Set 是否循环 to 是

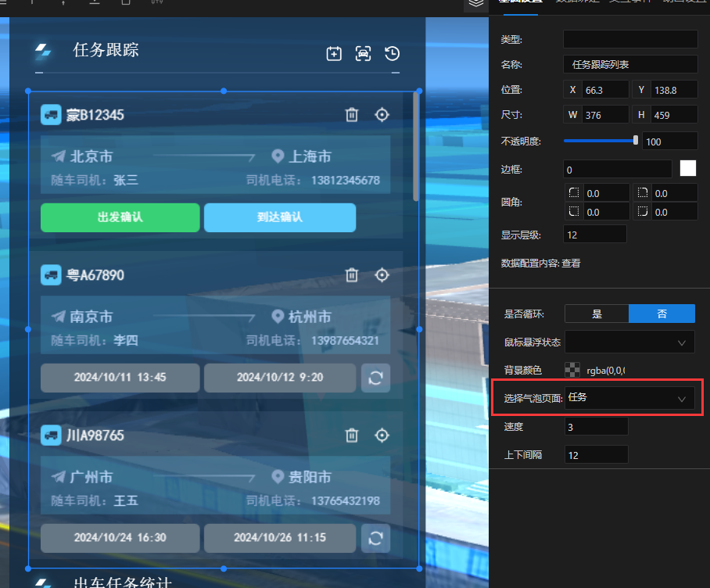click(x=597, y=314)
